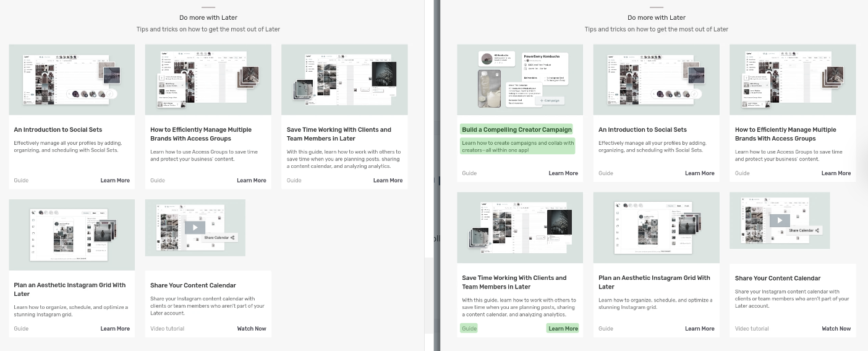
Task: Open An Introduction to Social Sets thumbnail in left pane
Action: tap(72, 79)
